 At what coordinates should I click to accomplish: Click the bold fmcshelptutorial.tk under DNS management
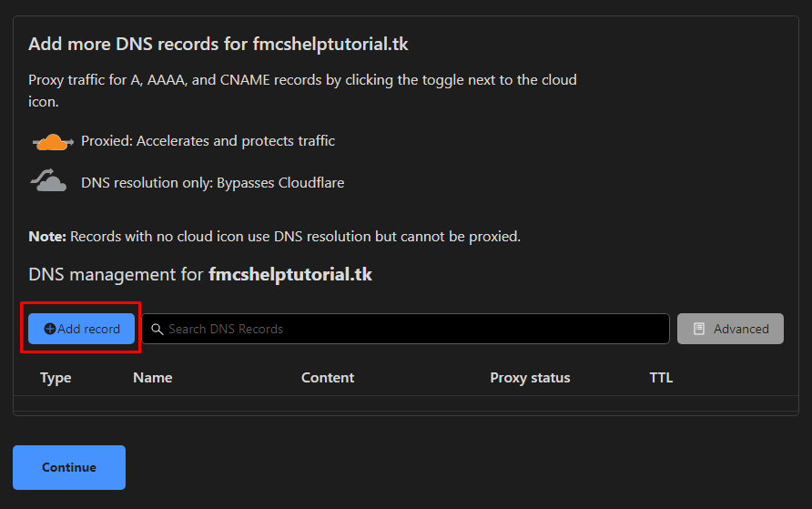pos(290,274)
